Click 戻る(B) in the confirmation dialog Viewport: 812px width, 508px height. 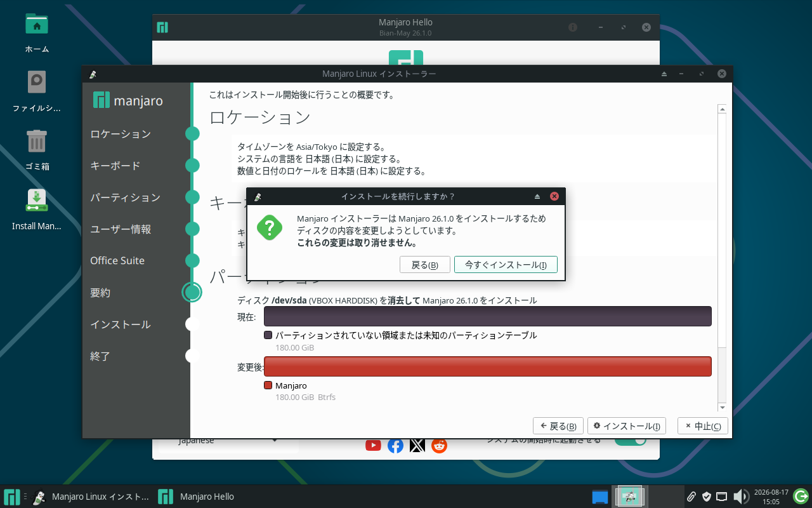click(425, 265)
